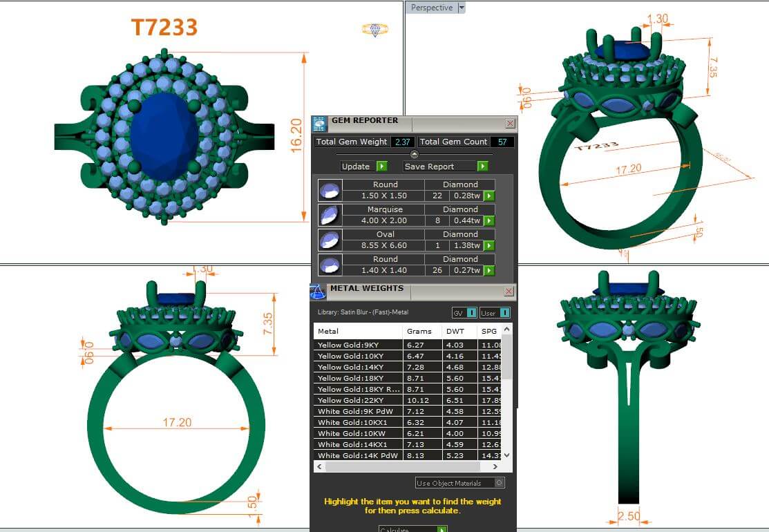
Task: Click the Gem Reporter panel icon
Action: click(319, 124)
